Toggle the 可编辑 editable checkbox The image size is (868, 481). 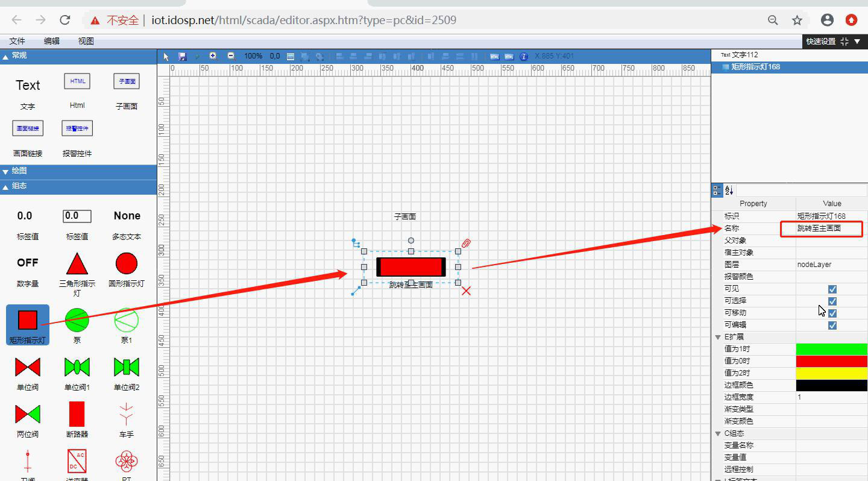click(x=832, y=325)
